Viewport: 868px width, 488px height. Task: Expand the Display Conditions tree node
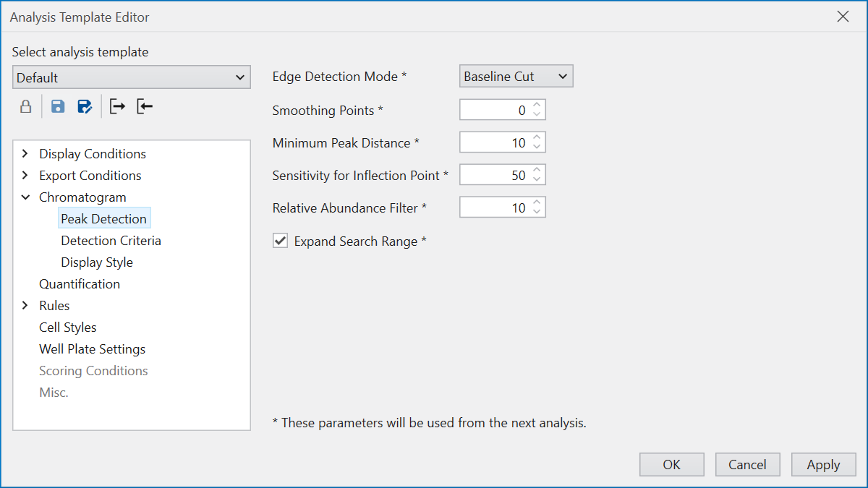[x=25, y=154]
